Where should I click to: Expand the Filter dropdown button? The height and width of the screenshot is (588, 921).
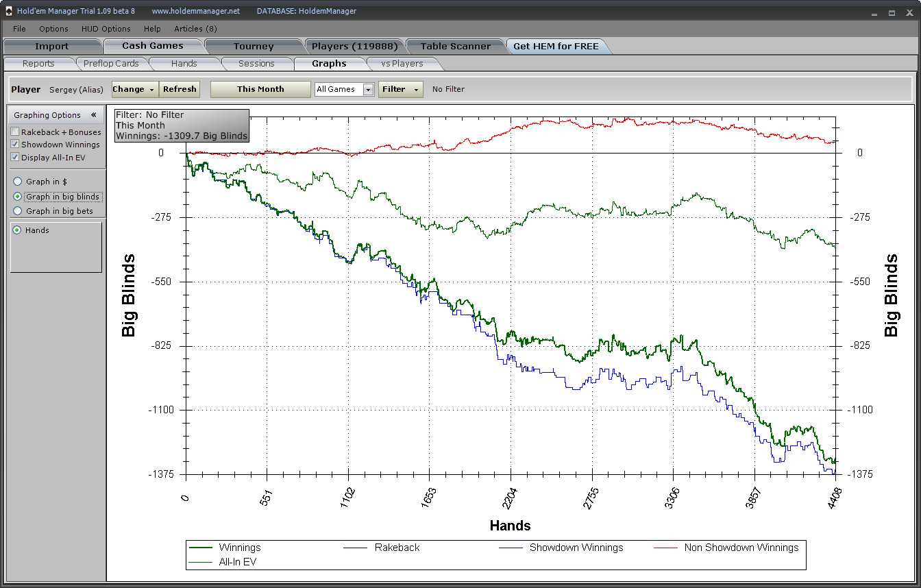coord(400,89)
